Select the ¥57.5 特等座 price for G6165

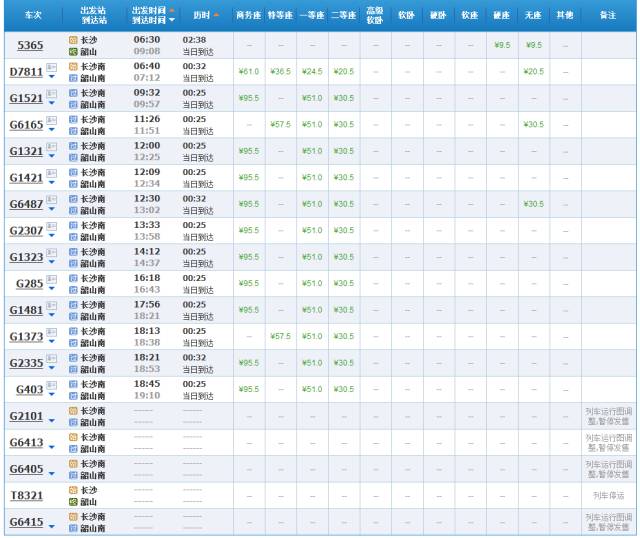(280, 124)
